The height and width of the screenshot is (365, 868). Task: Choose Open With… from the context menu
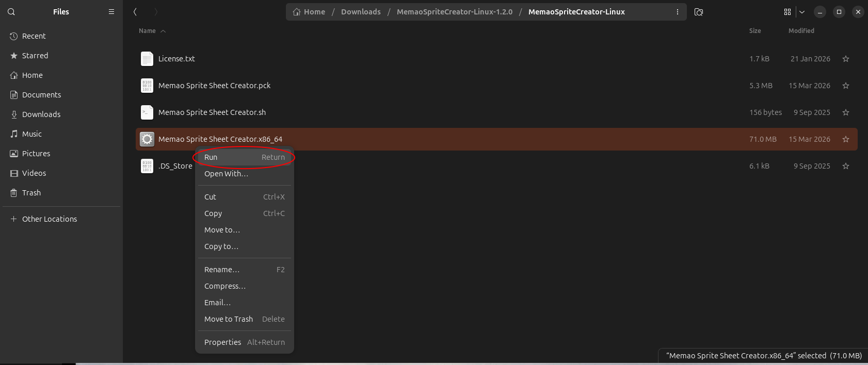(x=245, y=174)
